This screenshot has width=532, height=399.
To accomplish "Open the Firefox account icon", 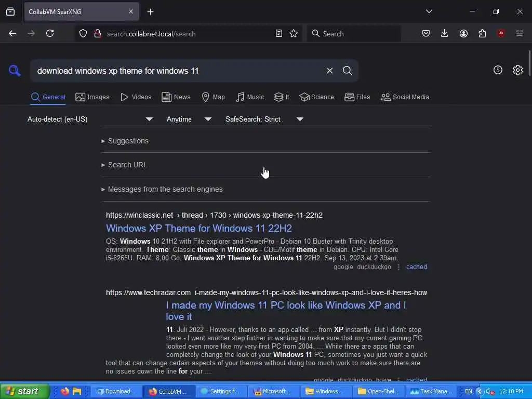I will click(463, 33).
